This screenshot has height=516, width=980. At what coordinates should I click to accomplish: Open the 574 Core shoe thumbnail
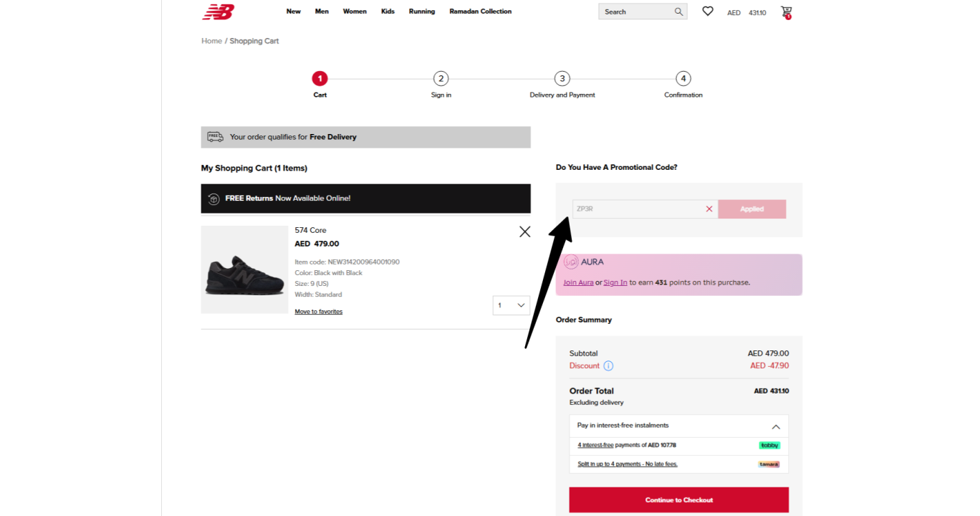point(244,270)
